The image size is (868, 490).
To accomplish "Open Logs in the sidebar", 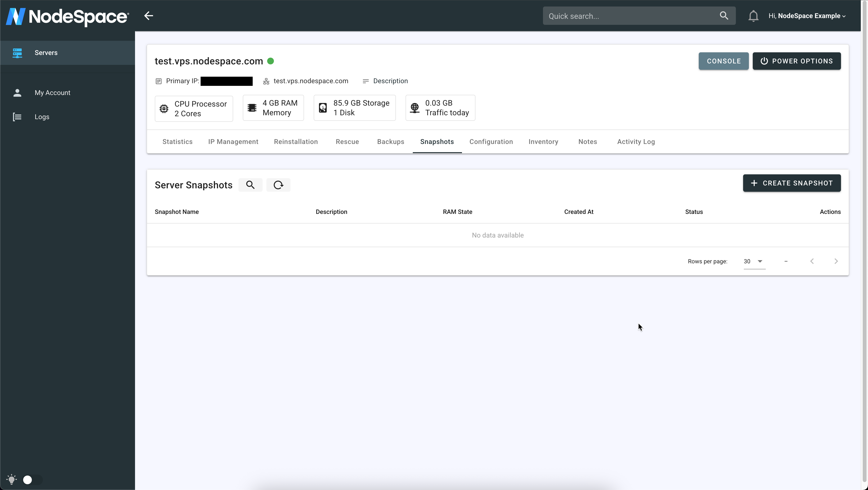I will tap(42, 117).
